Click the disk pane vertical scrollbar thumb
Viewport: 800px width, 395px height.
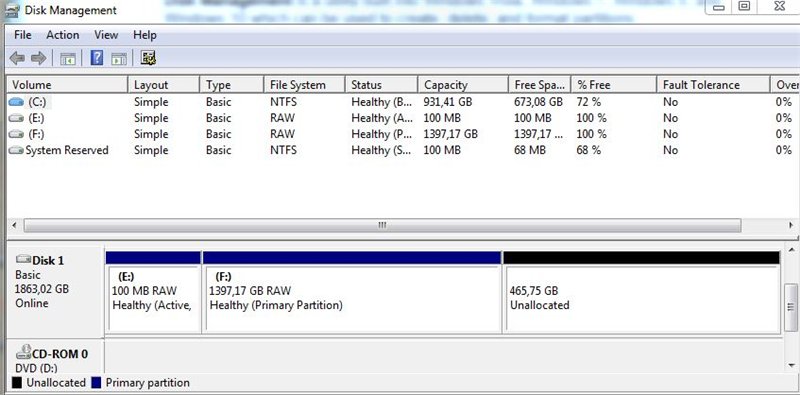click(x=791, y=307)
